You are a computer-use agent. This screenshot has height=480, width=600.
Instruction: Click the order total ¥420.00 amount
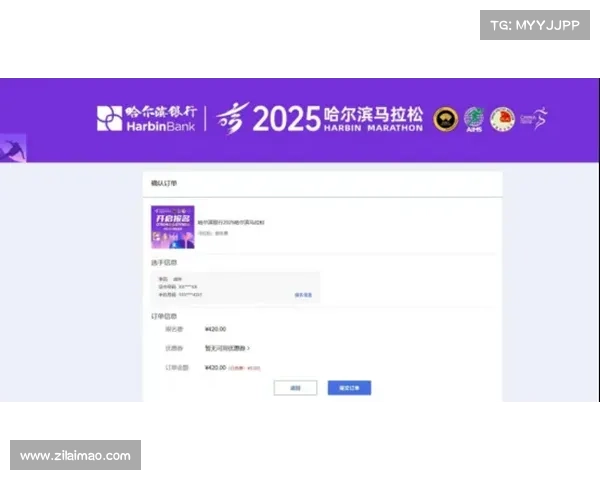215,367
